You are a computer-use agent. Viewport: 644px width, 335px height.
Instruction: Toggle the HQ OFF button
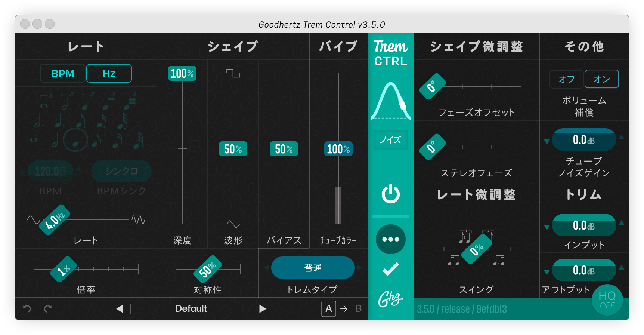pyautogui.click(x=607, y=300)
